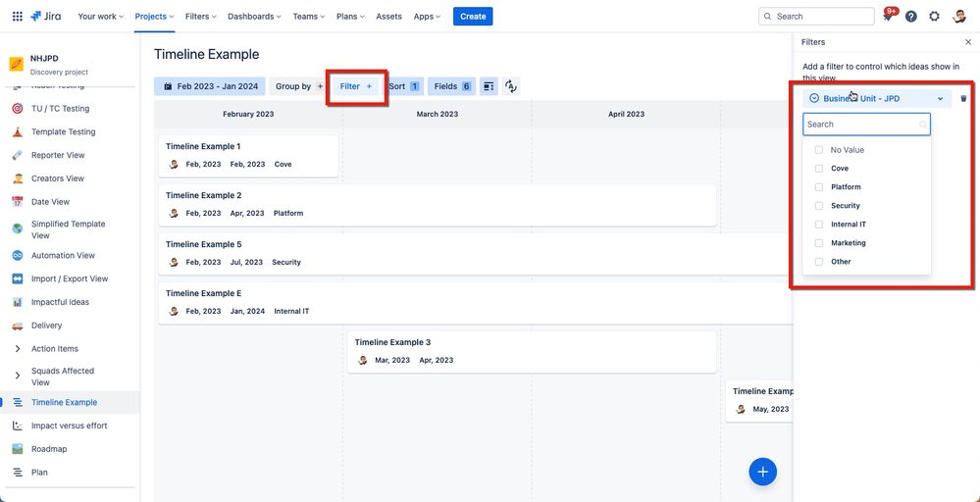Open the help question mark icon

coord(911,17)
